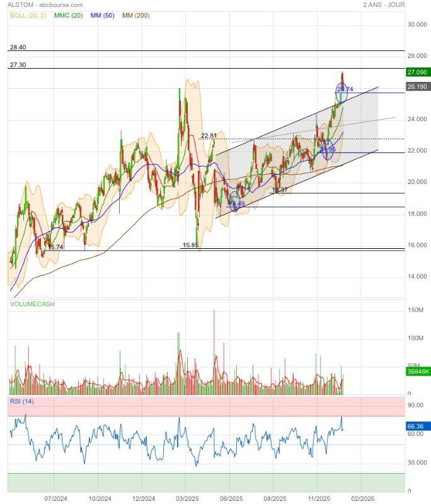Click the 27.30 resistance level label
Viewport: 431px width, 504px height.
pos(18,65)
